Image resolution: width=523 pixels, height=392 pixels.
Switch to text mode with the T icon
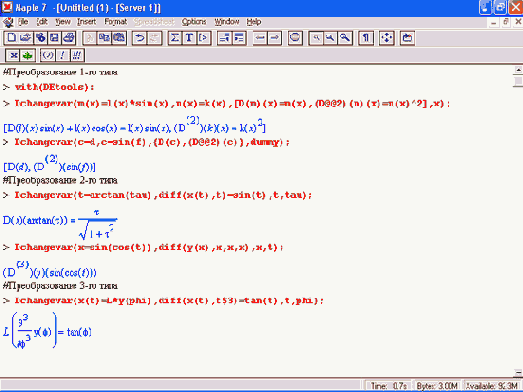click(x=189, y=38)
